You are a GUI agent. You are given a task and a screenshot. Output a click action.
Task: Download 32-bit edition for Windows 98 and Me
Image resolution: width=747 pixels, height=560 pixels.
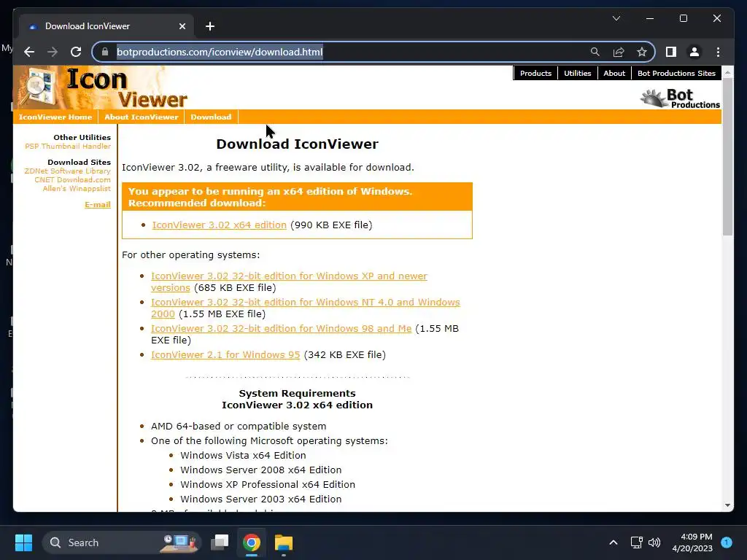coord(281,329)
